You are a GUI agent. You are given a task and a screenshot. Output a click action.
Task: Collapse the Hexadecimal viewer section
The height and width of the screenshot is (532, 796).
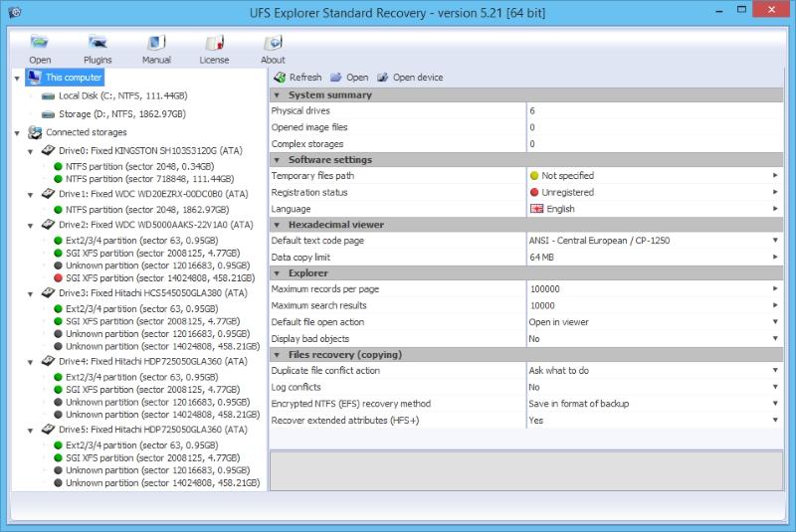[277, 225]
